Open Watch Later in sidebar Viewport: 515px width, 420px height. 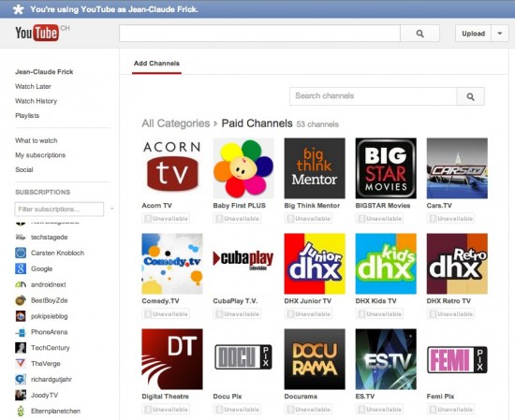33,87
